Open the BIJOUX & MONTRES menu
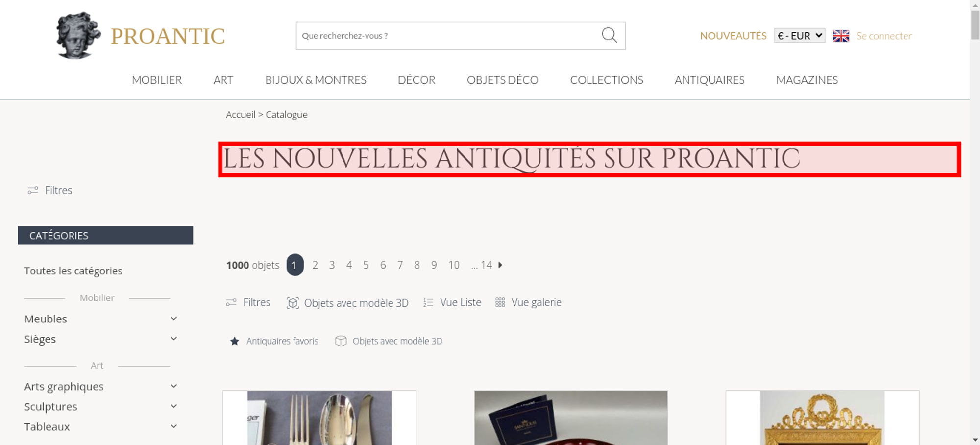The width and height of the screenshot is (980, 445). tap(316, 80)
